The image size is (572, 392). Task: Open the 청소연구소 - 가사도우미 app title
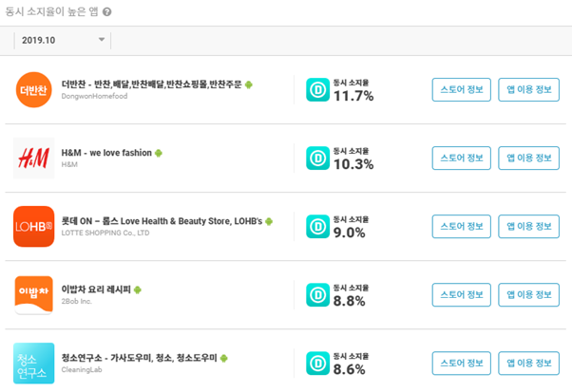(139, 358)
